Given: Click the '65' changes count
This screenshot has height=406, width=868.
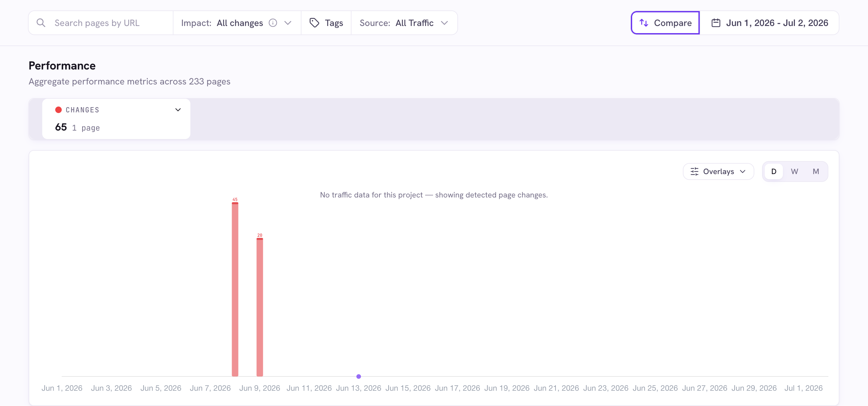Looking at the screenshot, I should pos(61,127).
